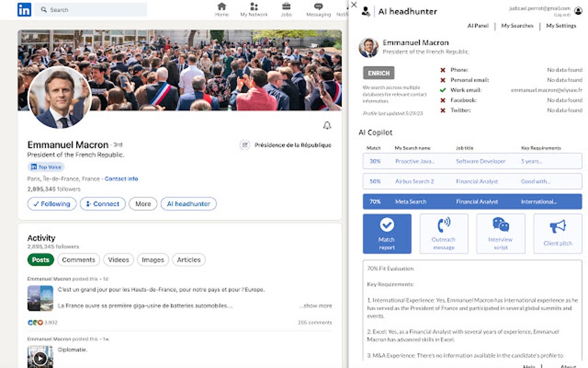
Task: Unfollow Macron via the Following button
Action: 52,204
